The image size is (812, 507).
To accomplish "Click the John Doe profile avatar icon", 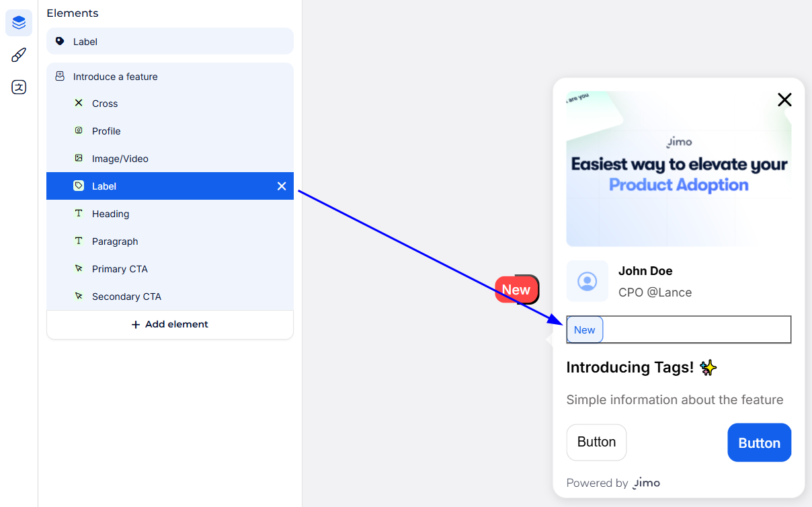I will click(x=587, y=281).
